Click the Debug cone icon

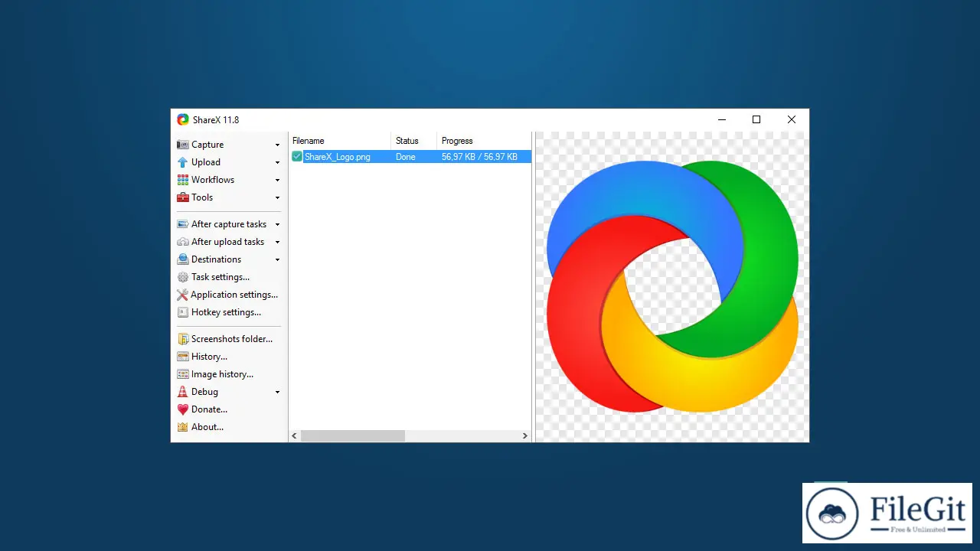[x=182, y=392]
